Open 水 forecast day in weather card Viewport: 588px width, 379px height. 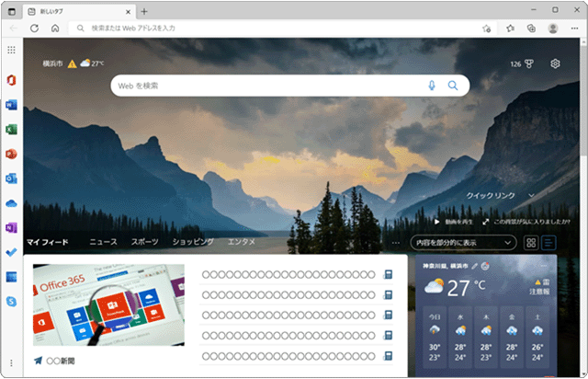click(460, 338)
